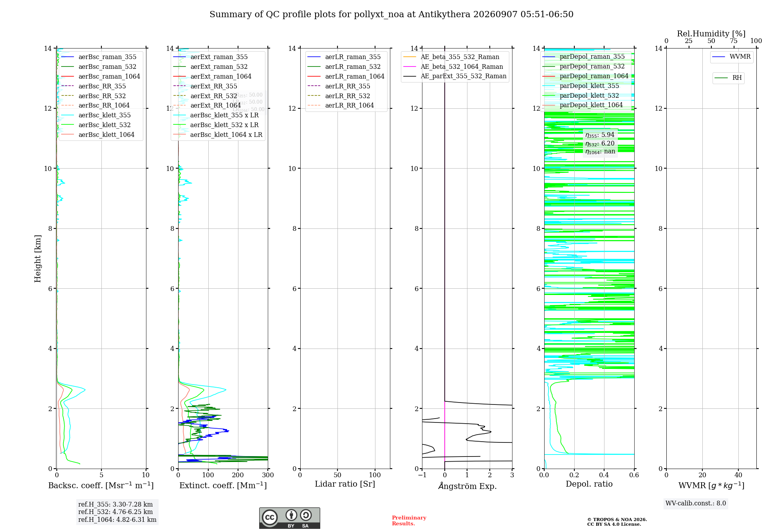Click legend entry aerExt_raman_355
This screenshot has height=532, width=783.
coord(211,57)
